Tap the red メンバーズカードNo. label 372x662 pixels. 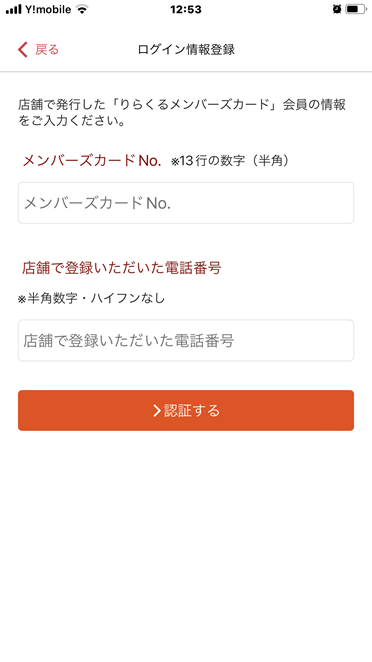(x=92, y=160)
